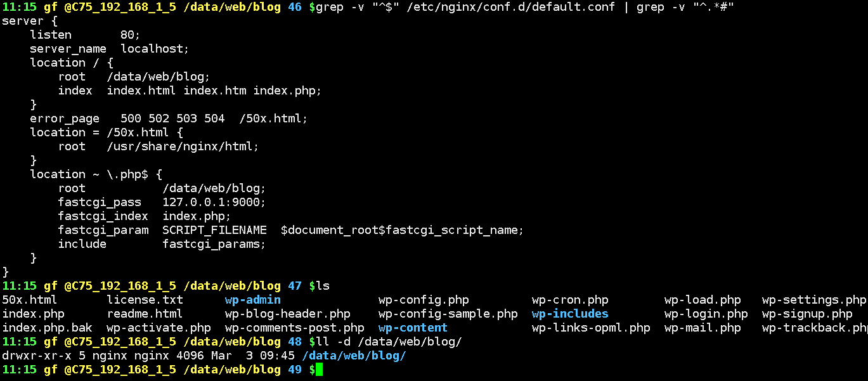Click wp-cron.php file name
Viewport: 868px width, 381px height.
[x=570, y=300]
